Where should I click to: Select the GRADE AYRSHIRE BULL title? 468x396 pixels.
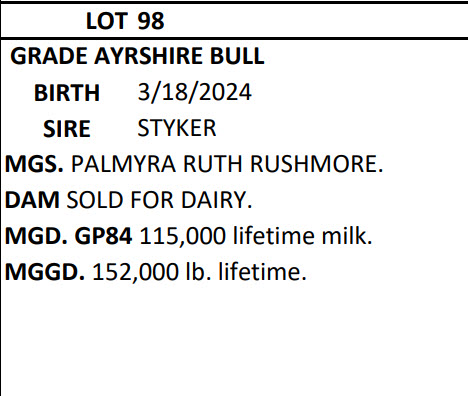137,56
